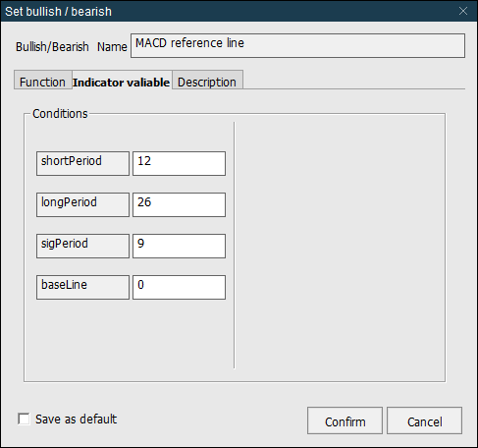
Task: Click the sigPeriod value field showing 9
Action: click(x=179, y=246)
